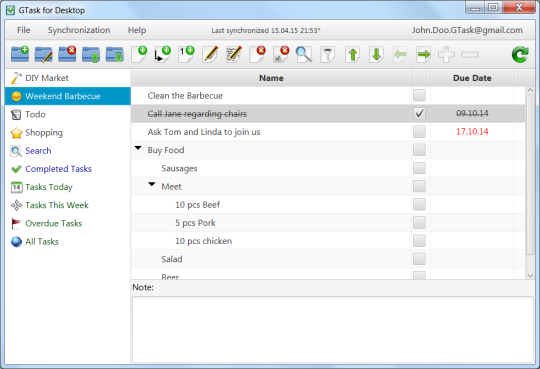Tick the Meet checkbox

419,186
